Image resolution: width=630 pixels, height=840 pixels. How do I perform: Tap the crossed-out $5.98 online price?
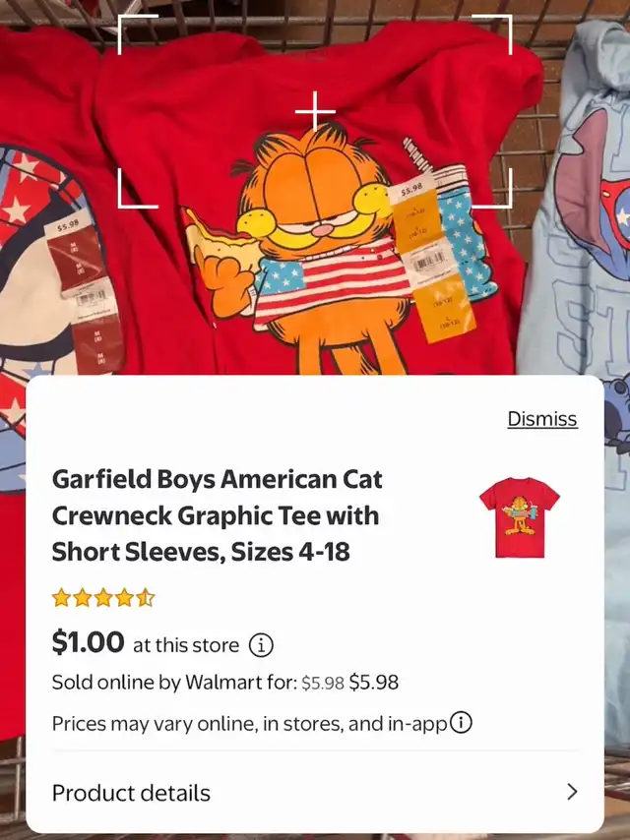322,683
